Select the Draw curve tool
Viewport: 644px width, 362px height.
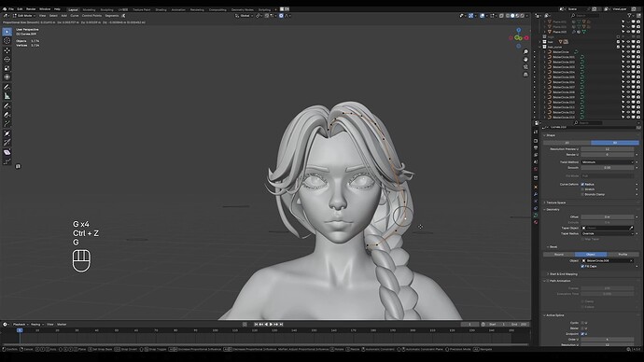(7, 105)
